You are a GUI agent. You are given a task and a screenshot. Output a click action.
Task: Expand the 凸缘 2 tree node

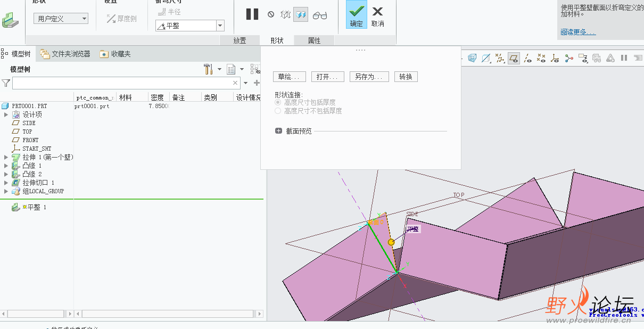tap(6, 174)
